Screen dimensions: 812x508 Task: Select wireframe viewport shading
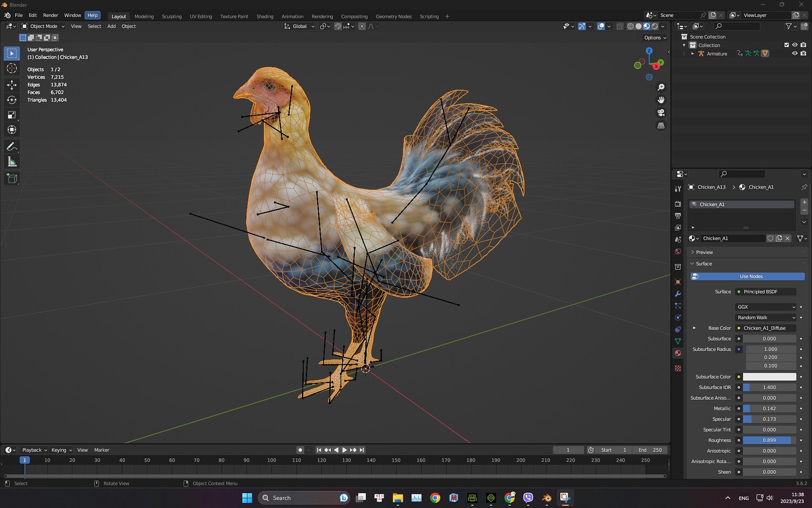coord(630,26)
